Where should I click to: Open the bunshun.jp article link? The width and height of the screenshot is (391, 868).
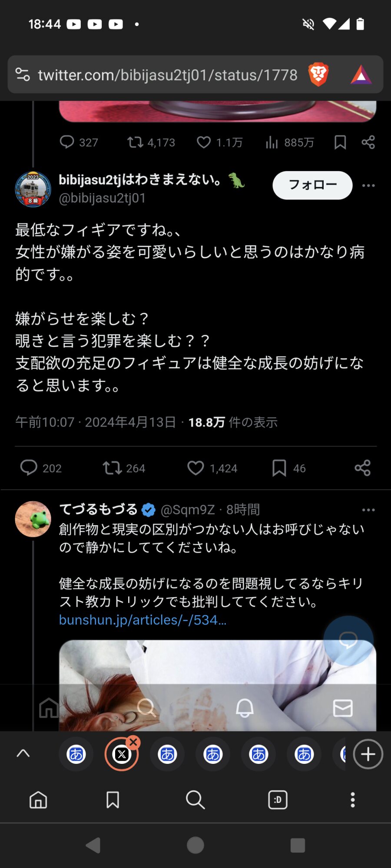tap(142, 620)
